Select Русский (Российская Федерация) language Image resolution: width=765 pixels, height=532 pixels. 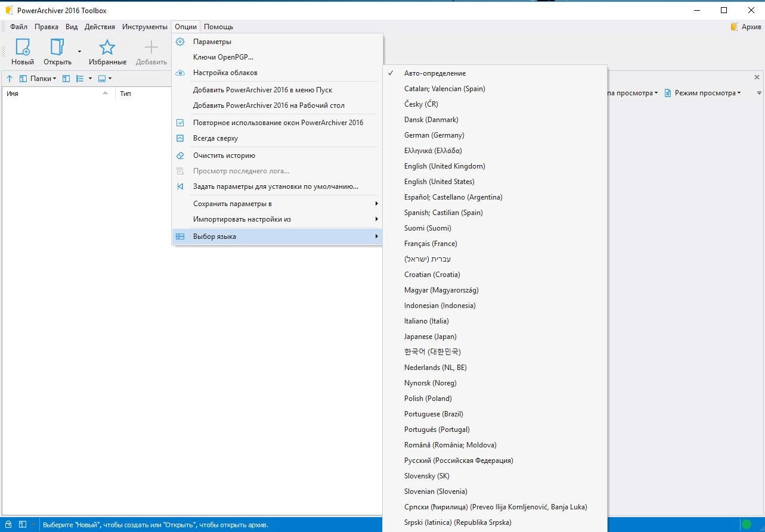495,461
